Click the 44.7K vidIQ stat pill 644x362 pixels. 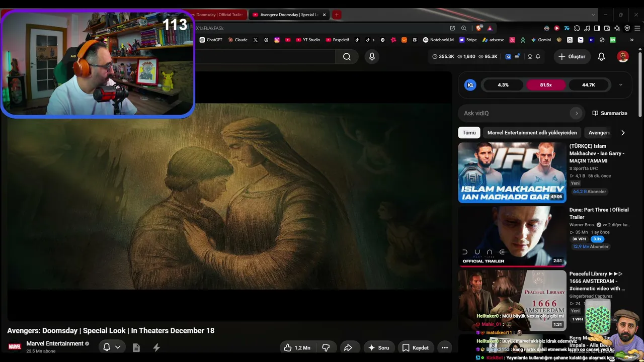click(x=589, y=85)
